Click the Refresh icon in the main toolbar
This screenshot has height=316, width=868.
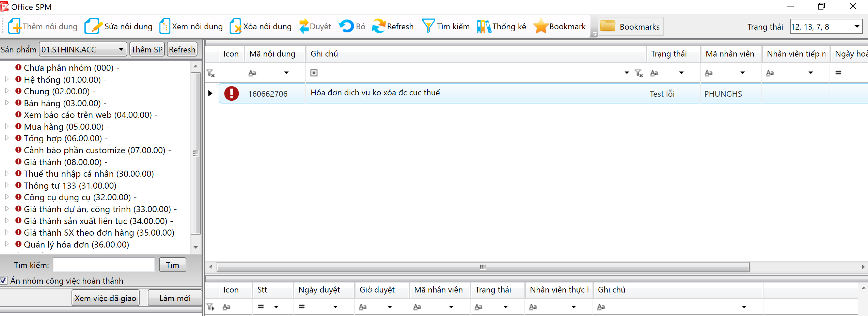(x=379, y=26)
